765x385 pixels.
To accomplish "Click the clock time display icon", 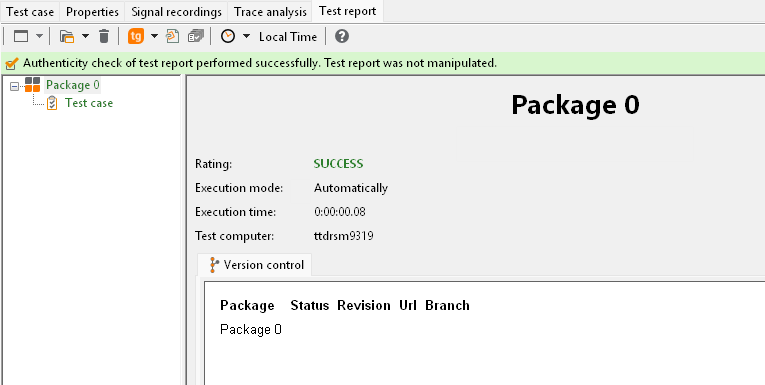I will [228, 37].
